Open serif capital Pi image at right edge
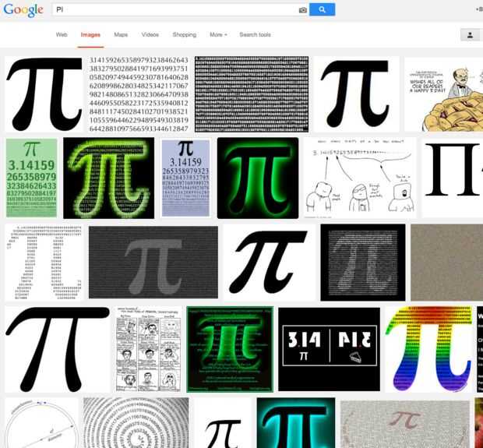The width and height of the screenshot is (483, 448). (453, 178)
